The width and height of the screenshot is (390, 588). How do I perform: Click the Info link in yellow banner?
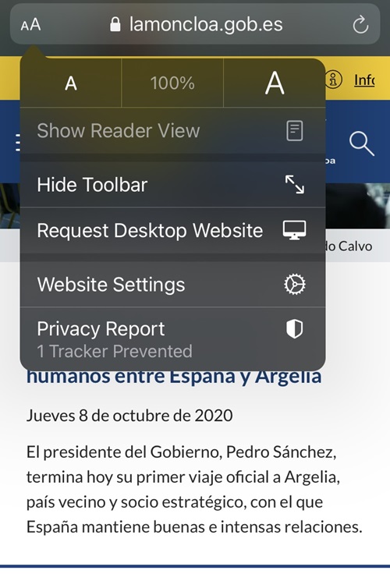pyautogui.click(x=364, y=80)
